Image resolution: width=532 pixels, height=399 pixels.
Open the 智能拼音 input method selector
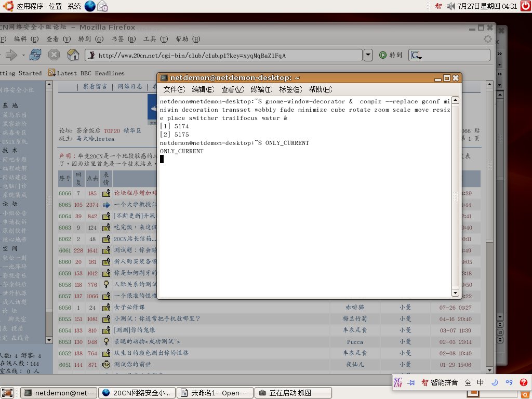[440, 382]
